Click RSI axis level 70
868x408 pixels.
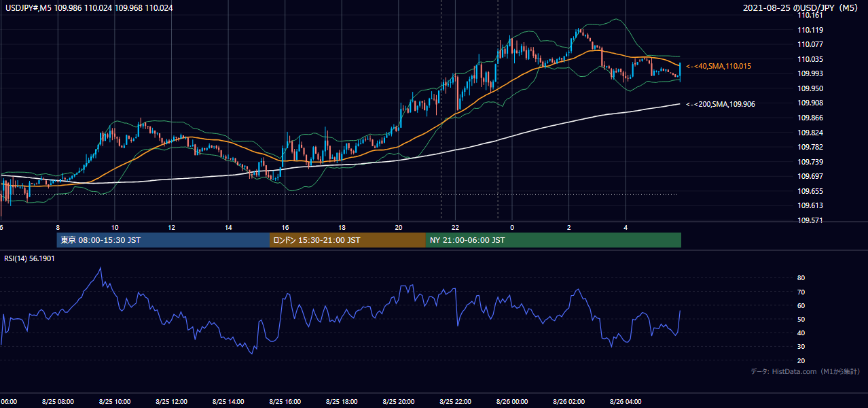click(x=801, y=292)
